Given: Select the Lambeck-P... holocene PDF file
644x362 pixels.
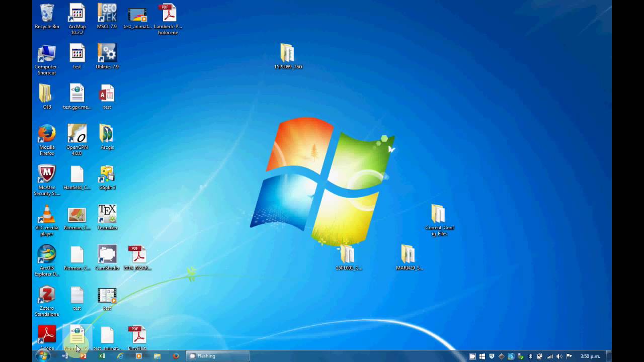Looking at the screenshot, I should click(168, 20).
